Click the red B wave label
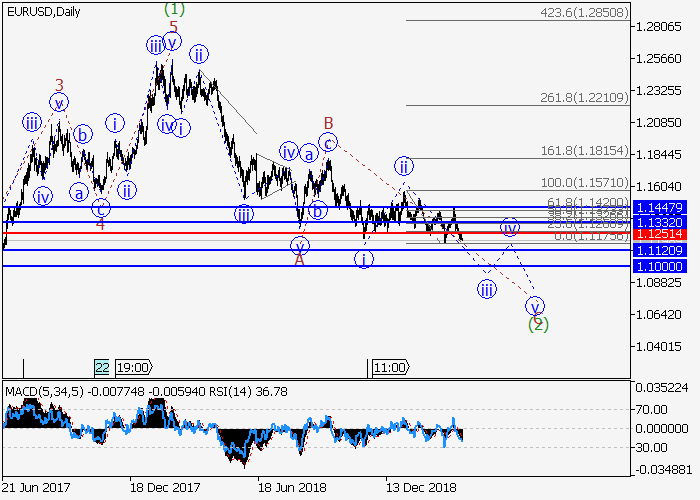700x500 pixels. [327, 123]
